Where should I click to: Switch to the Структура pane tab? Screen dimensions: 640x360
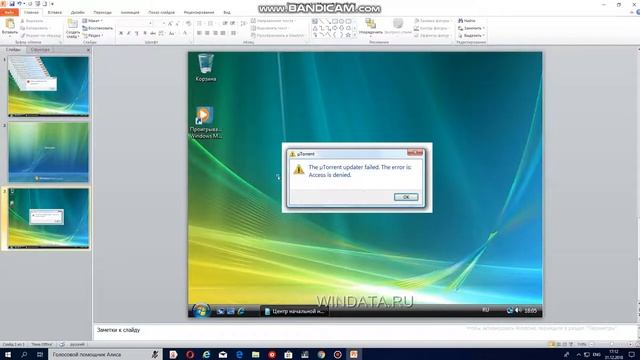click(x=40, y=50)
